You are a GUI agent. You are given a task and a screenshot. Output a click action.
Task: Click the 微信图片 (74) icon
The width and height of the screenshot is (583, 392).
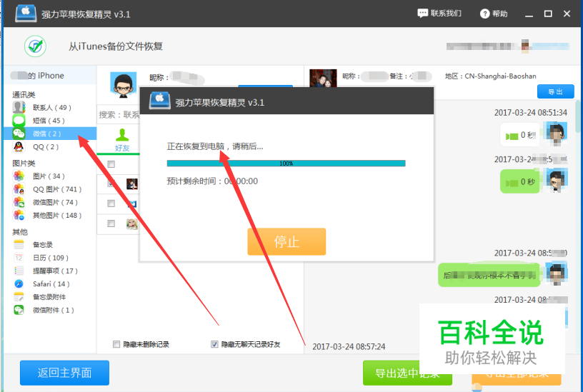pos(19,202)
